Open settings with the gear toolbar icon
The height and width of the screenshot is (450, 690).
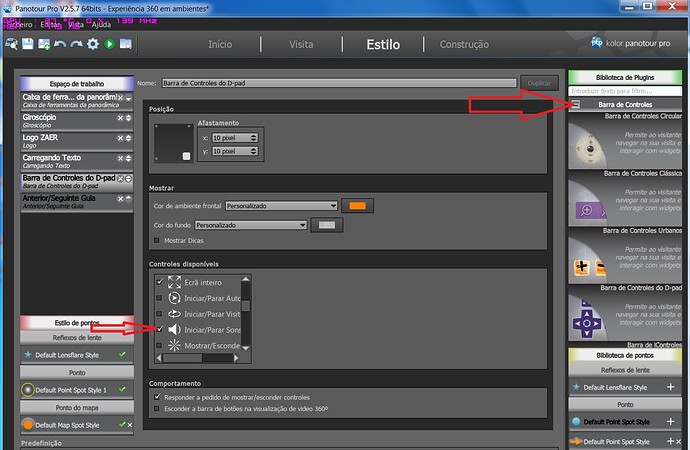tap(93, 44)
